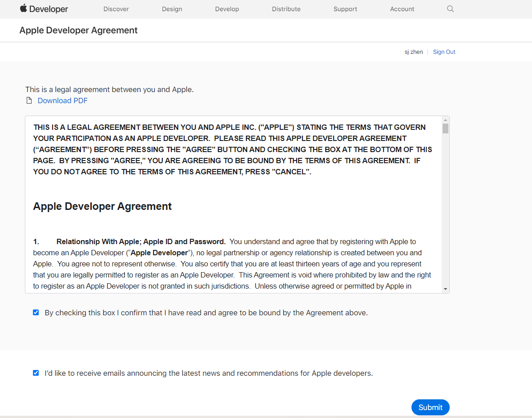Uncheck the agreement confirmation checkbox

coord(36,313)
